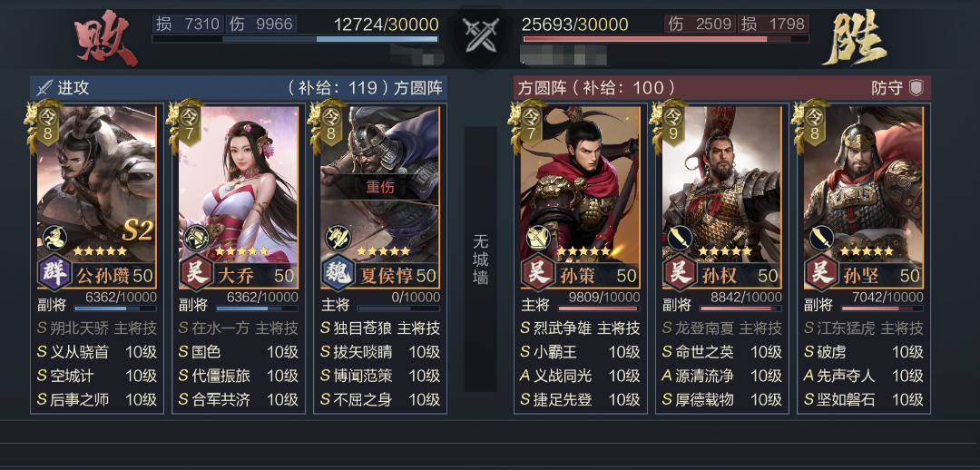Image resolution: width=980 pixels, height=470 pixels.
Task: Click the spear troop icon on 孙权 card
Action: [680, 238]
